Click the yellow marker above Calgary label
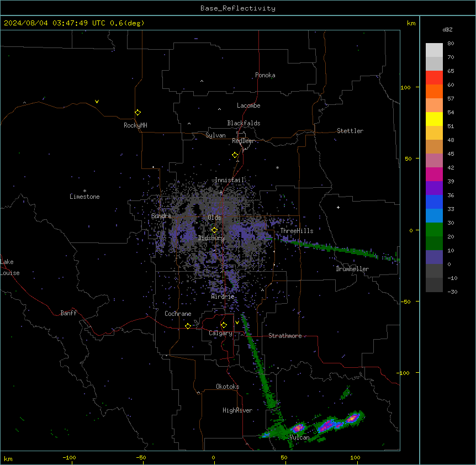This screenshot has height=465, width=476. (224, 325)
